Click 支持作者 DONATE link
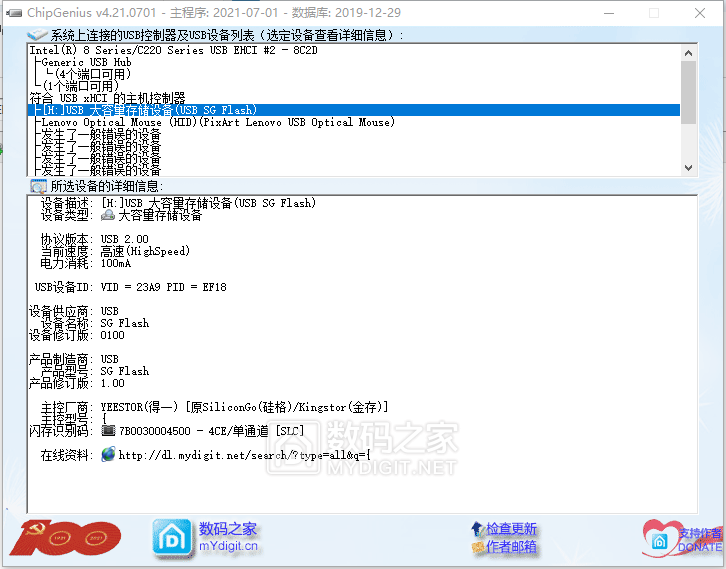This screenshot has height=569, width=726. click(x=700, y=540)
